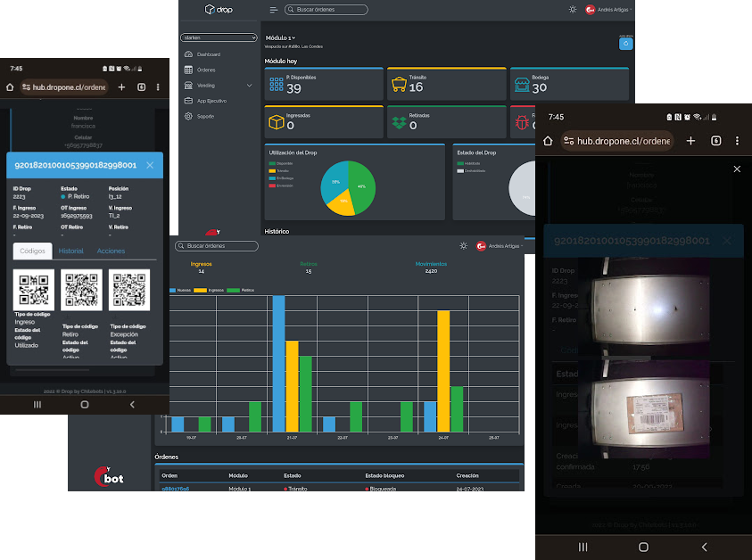Click the drop logo in the dashboard header
Viewport: 752px width, 560px height.
tap(219, 10)
